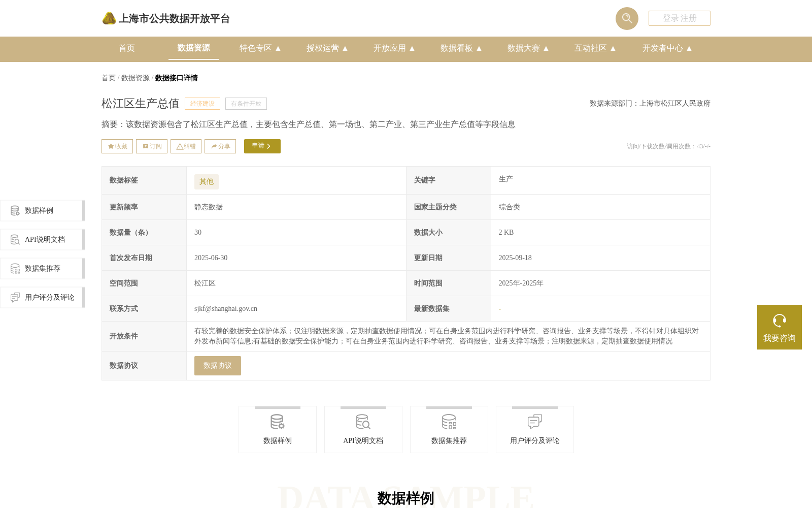Select 用户评分及评论 in left sidebar

43,298
